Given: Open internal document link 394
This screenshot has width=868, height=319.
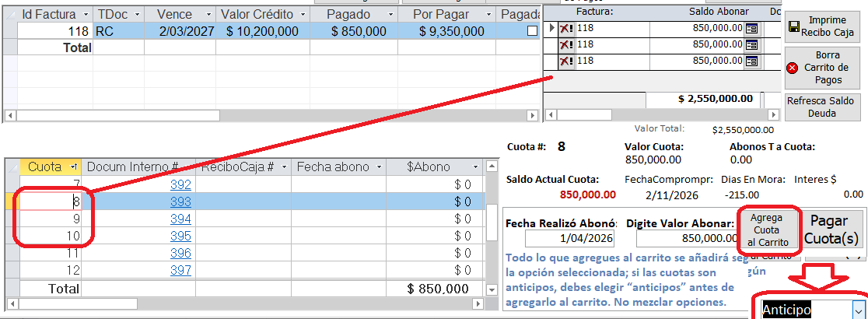Looking at the screenshot, I should [180, 219].
